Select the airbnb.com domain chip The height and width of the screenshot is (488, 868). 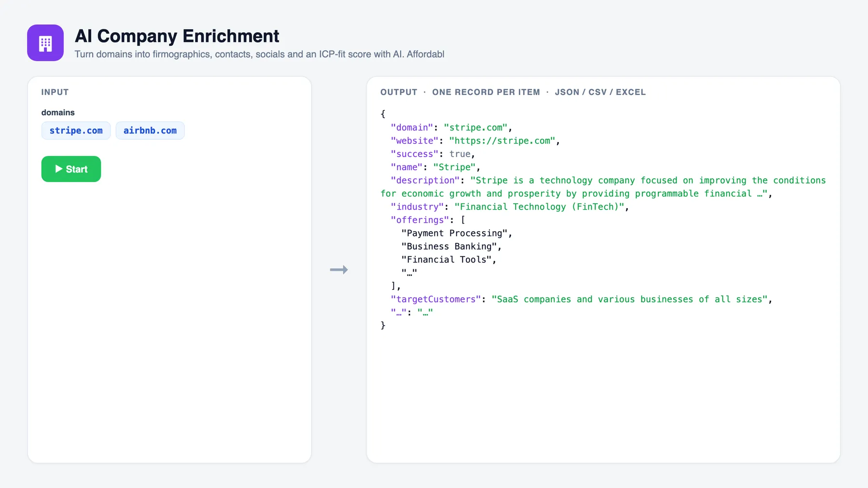[x=150, y=131]
